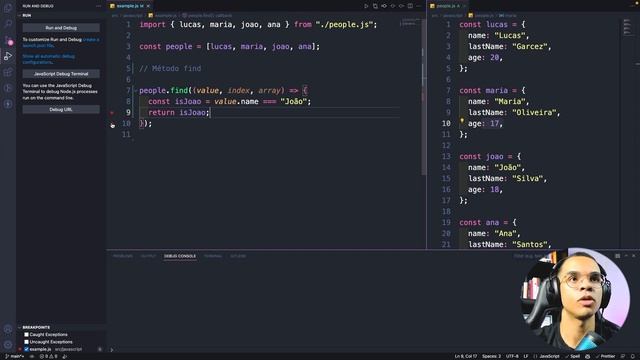The height and width of the screenshot is (360, 640).
Task: Switch to the people.js editor tab
Action: click(x=447, y=6)
